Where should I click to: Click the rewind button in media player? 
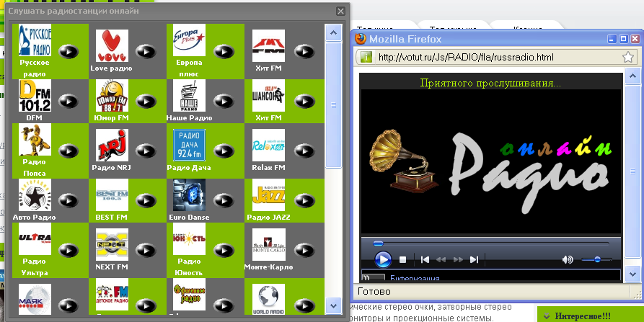pyautogui.click(x=441, y=259)
